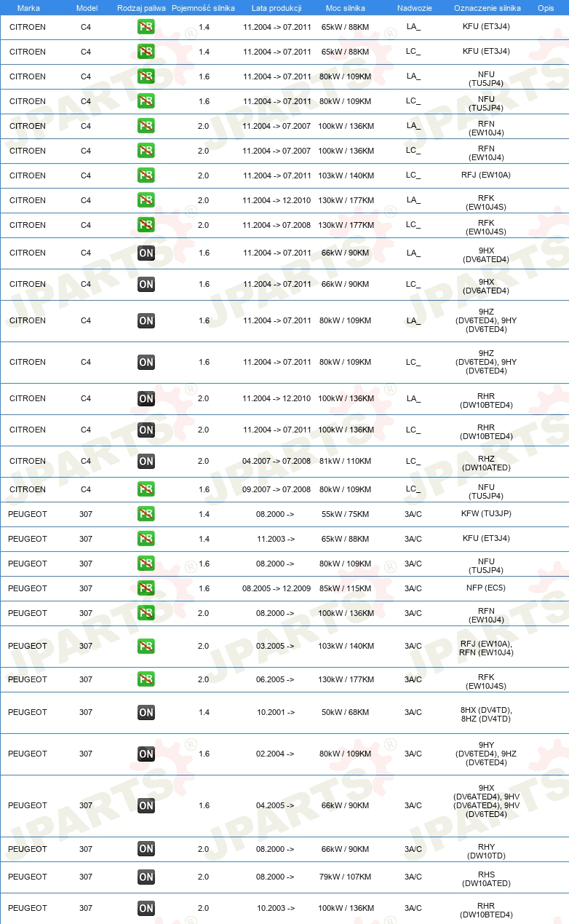
Task: Select the power value 50kW / 68KM
Action: point(346,713)
